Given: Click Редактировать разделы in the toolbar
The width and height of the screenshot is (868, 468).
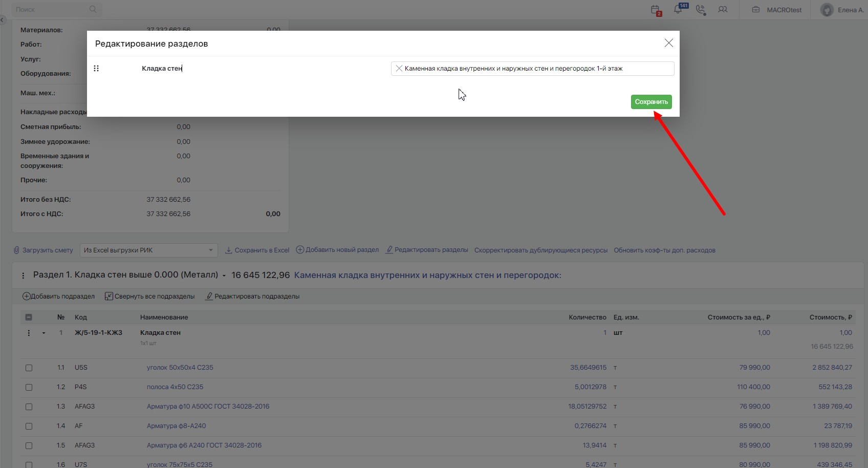Looking at the screenshot, I should click(x=427, y=250).
